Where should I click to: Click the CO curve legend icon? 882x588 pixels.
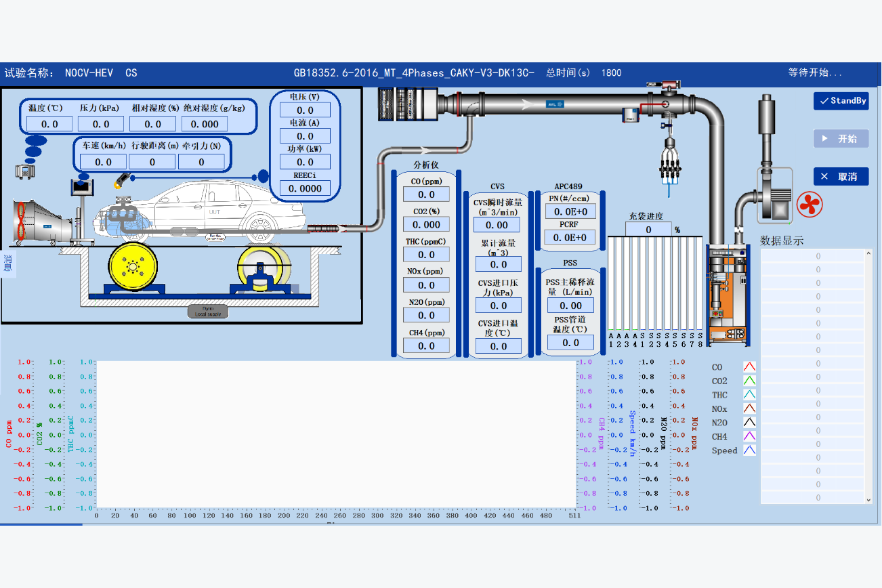[749, 366]
